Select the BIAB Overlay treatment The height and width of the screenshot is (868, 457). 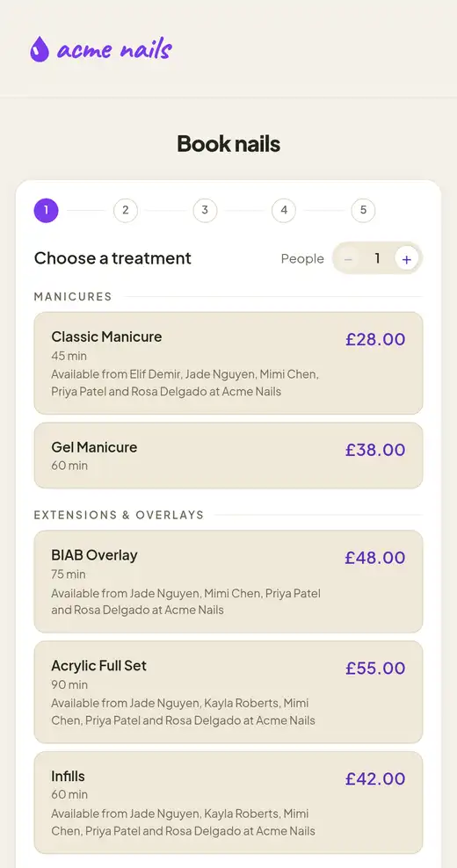(228, 582)
